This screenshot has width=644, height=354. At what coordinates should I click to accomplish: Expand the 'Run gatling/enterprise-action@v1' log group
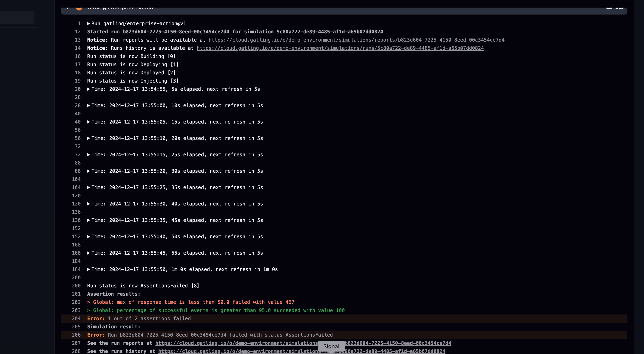(88, 24)
